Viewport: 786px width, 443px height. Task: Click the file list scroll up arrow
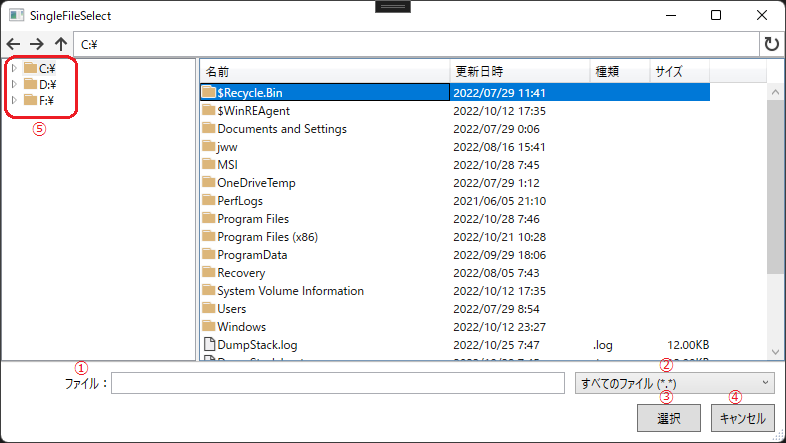775,92
